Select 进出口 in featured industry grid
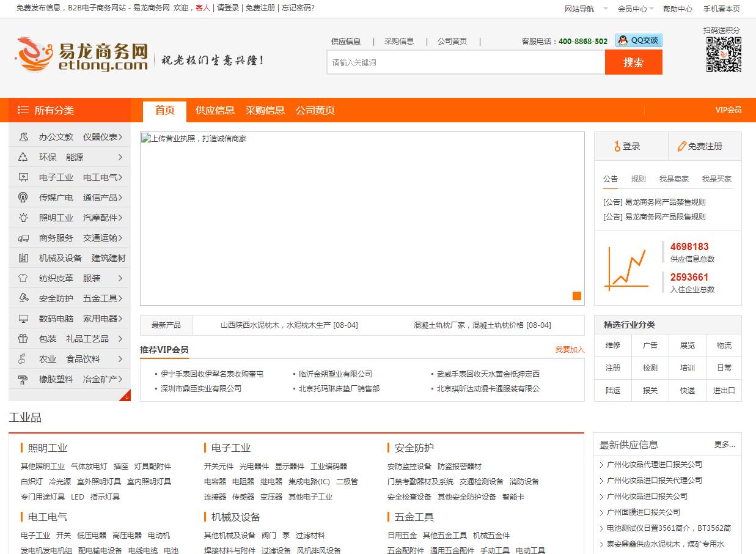This screenshot has height=554, width=756. (724, 391)
